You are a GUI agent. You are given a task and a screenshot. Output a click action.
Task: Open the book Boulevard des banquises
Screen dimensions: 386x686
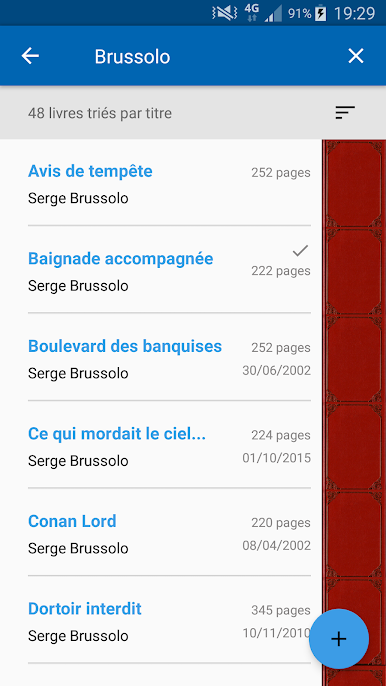(169, 357)
